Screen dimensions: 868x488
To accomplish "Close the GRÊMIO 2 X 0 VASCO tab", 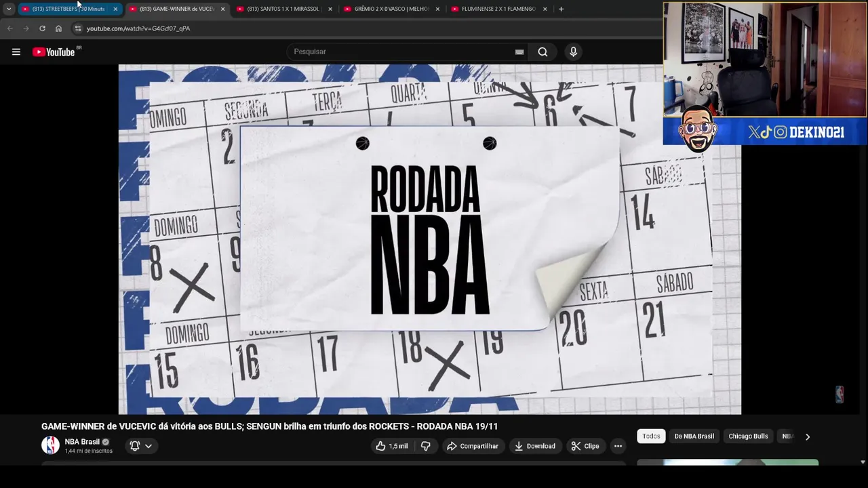I will coord(437,9).
